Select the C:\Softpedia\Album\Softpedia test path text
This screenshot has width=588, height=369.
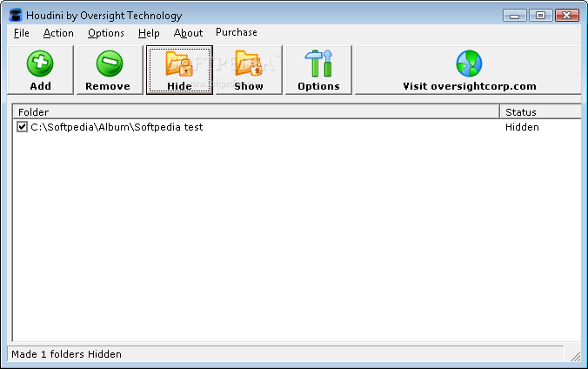tap(117, 127)
